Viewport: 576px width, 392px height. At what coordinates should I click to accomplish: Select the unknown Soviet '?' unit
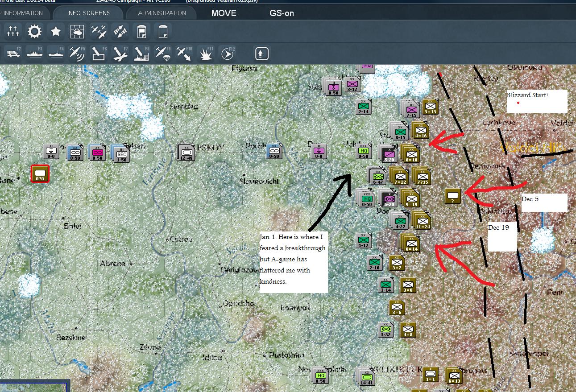click(453, 196)
